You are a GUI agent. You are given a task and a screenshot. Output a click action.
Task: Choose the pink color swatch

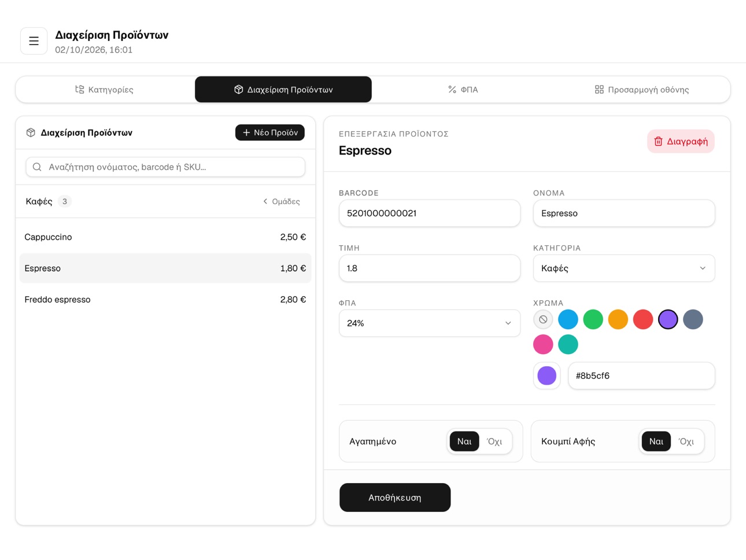(543, 344)
